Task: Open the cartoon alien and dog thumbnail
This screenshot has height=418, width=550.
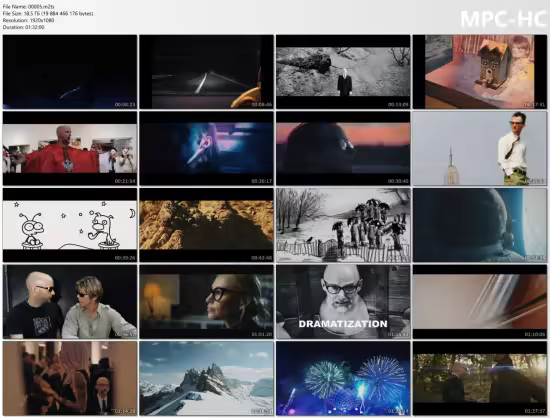Action: (70, 225)
